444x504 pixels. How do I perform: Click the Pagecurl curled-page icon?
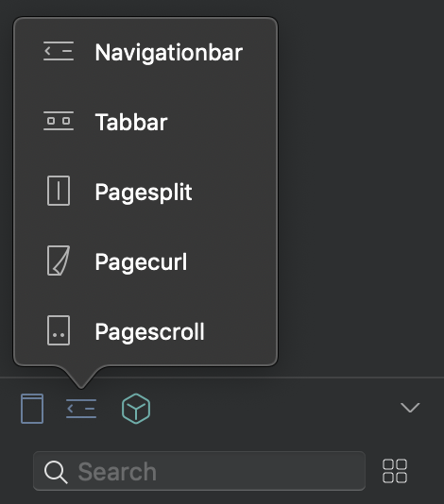point(59,260)
